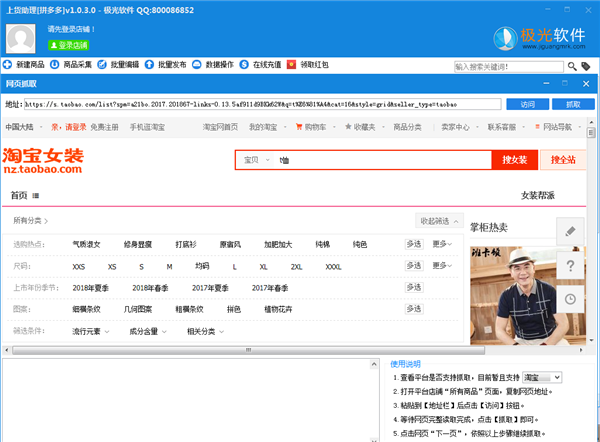
Task: Click the log panel scroll up arrow
Action: (x=374, y=364)
